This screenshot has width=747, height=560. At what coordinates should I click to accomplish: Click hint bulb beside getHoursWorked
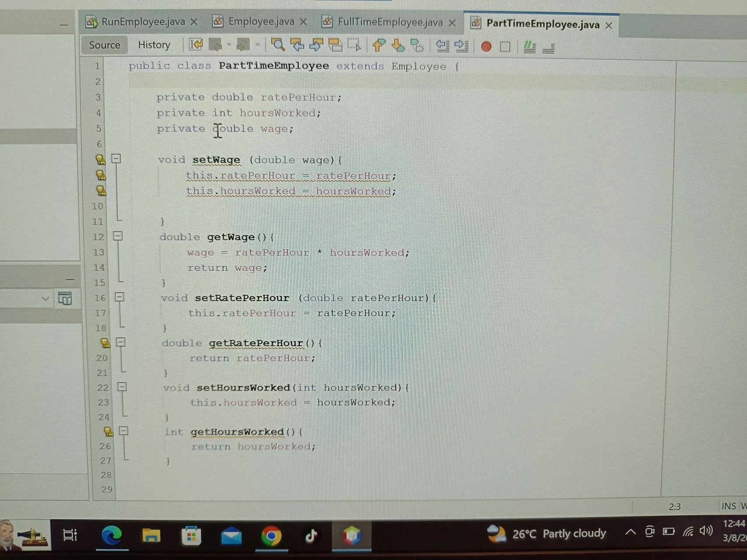click(x=109, y=432)
